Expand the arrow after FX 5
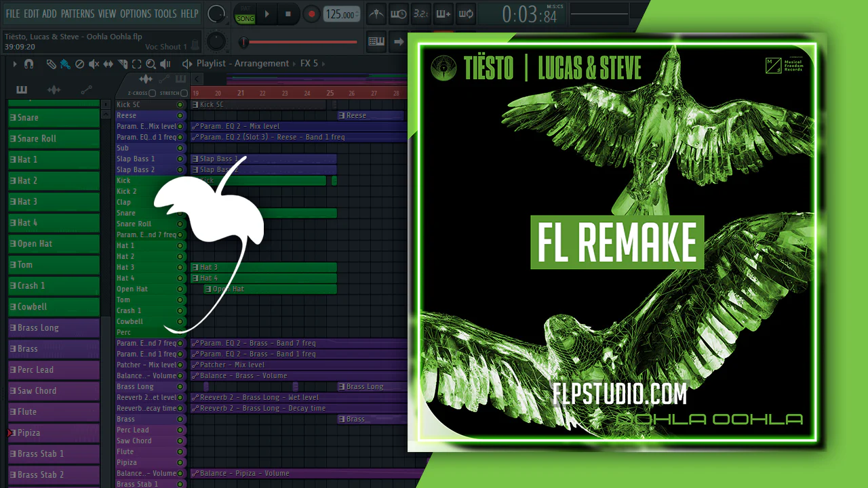The width and height of the screenshot is (868, 488). (323, 64)
